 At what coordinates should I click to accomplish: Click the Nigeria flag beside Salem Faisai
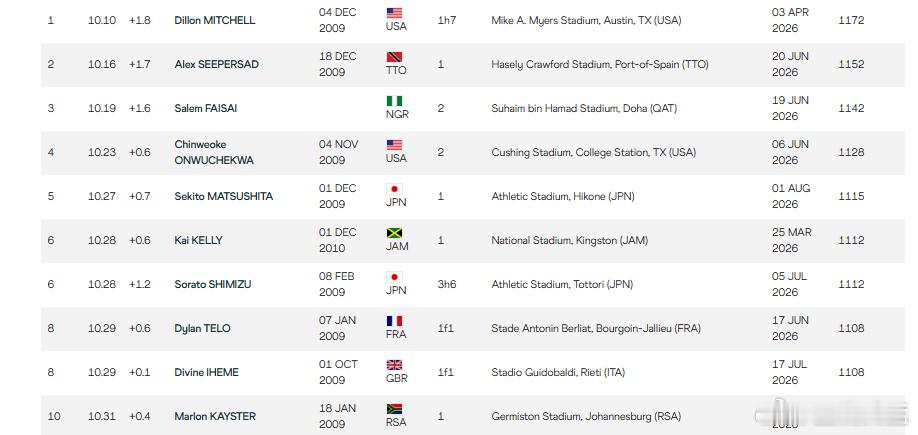(394, 101)
